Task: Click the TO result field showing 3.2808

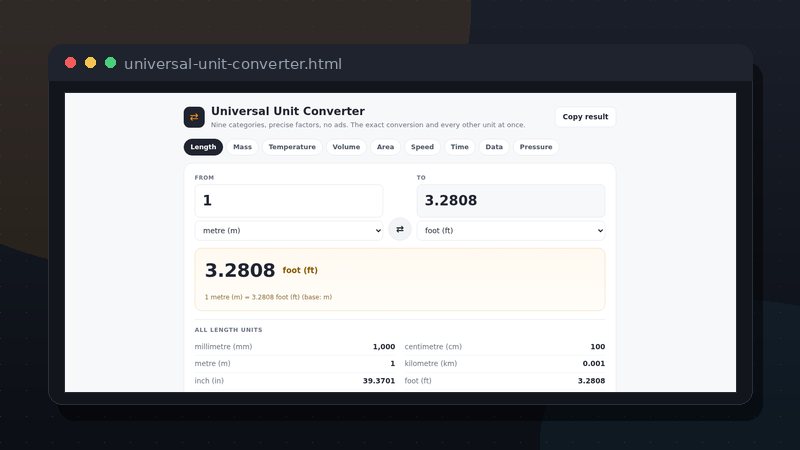Action: pyautogui.click(x=511, y=201)
